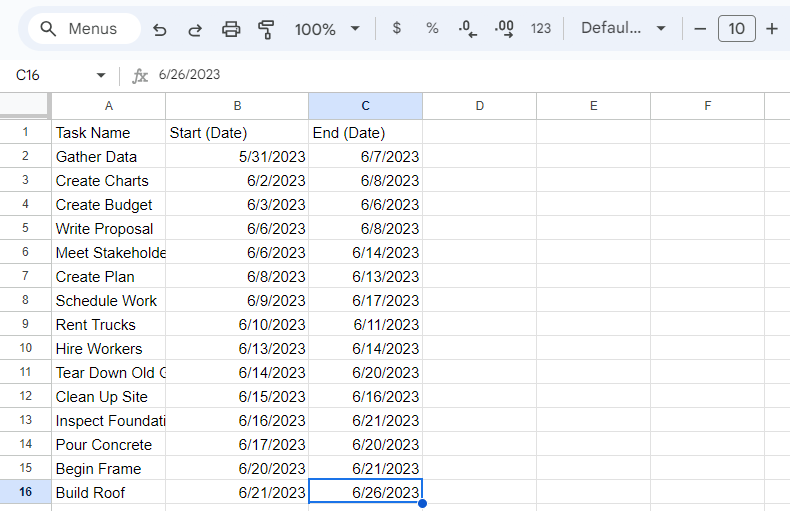790x511 pixels.
Task: Click start date 6/2/2023
Action: [237, 180]
